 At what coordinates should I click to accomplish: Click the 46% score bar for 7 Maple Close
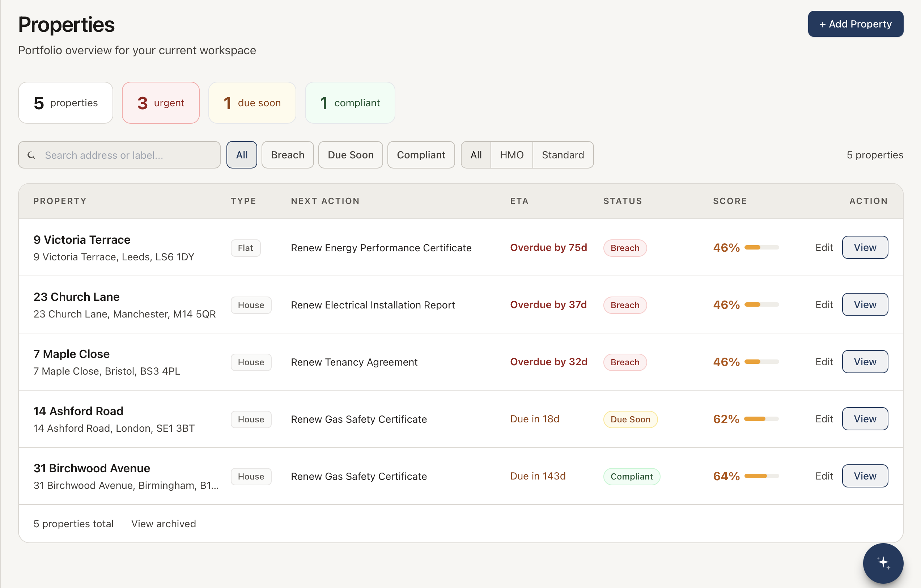761,362
